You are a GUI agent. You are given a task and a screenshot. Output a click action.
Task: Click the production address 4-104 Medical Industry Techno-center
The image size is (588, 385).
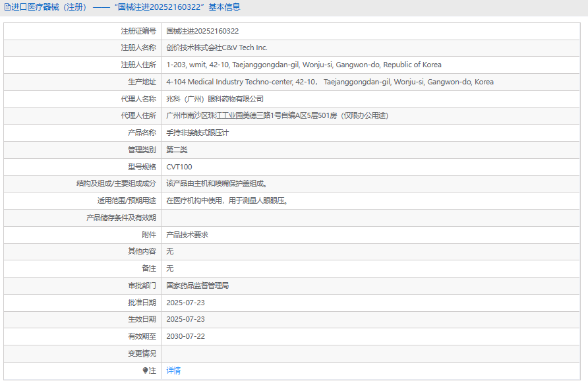(330, 82)
